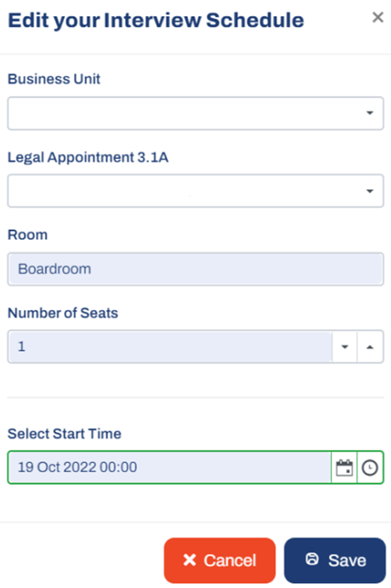The width and height of the screenshot is (391, 588).
Task: Click the floppy disk icon in Save
Action: 312,559
